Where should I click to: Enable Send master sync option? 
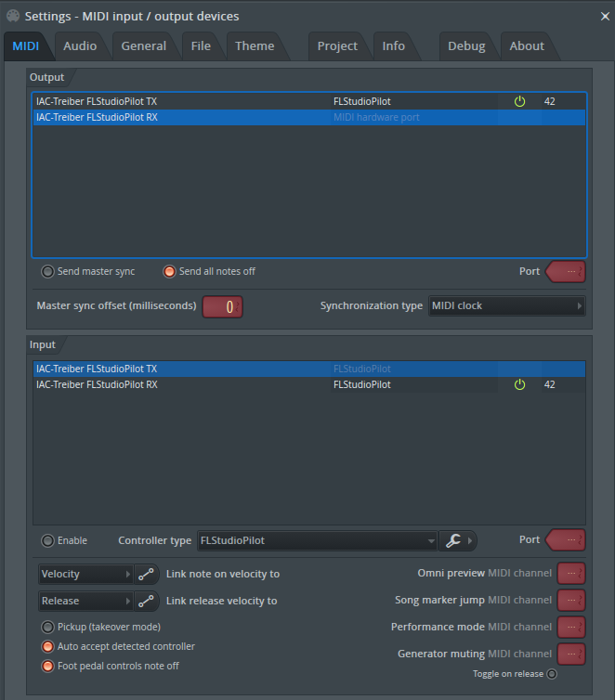click(x=47, y=271)
